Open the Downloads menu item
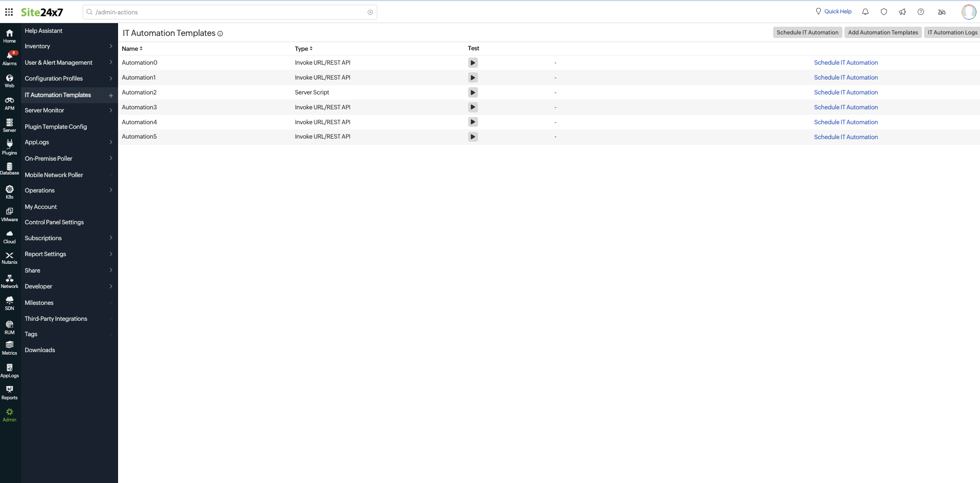 (x=40, y=350)
